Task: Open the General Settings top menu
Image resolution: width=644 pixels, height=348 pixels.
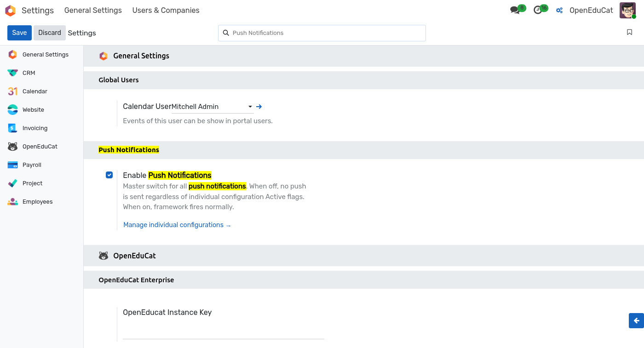Action: click(93, 10)
